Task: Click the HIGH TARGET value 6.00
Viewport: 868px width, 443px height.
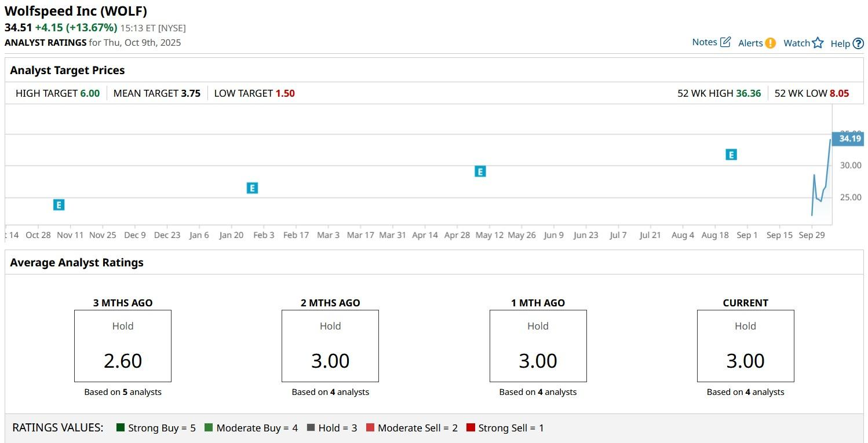Action: (90, 93)
